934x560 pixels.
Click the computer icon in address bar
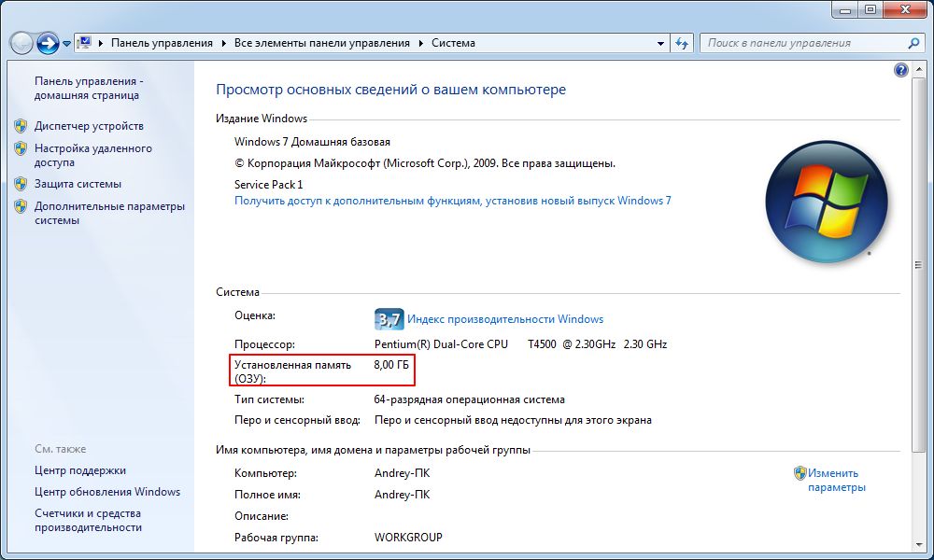pos(85,43)
